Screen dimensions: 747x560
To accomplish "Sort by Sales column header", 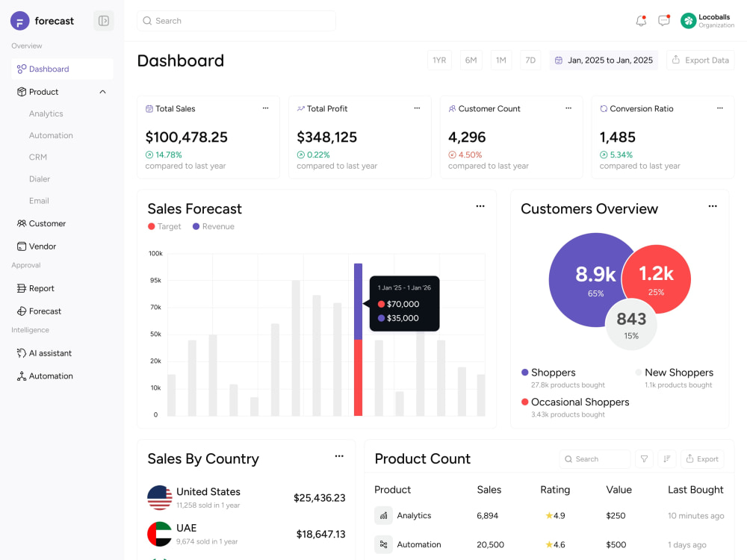I will [489, 490].
